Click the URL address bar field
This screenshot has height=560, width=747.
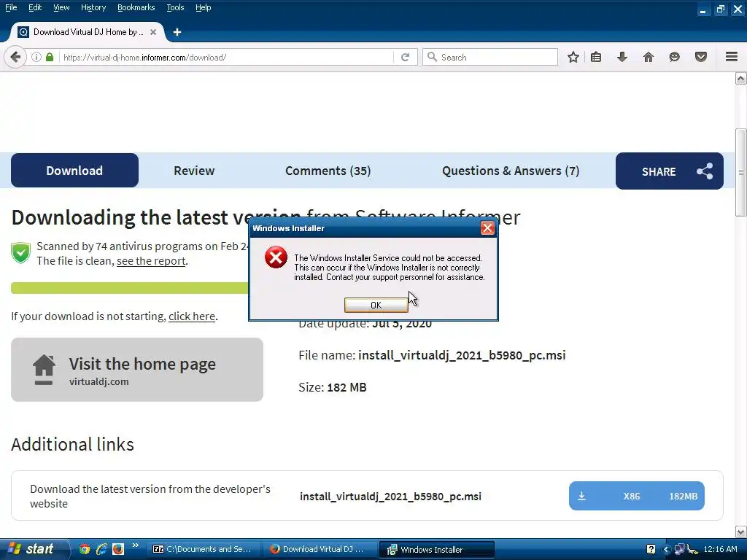pos(226,57)
